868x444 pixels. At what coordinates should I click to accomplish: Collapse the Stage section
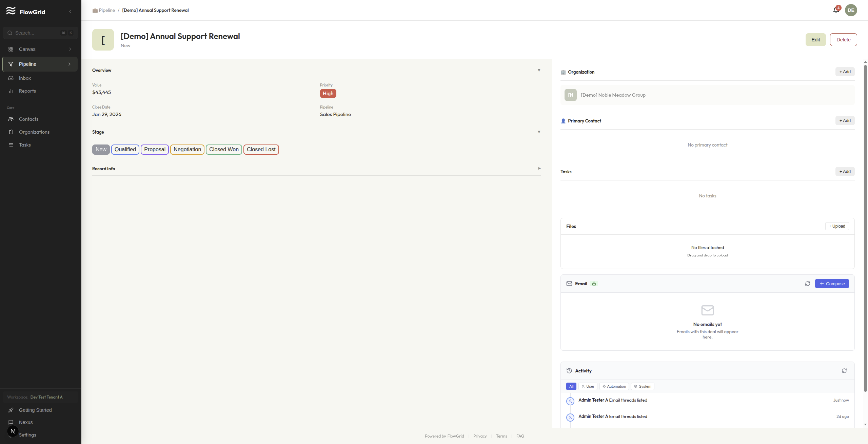(x=539, y=132)
